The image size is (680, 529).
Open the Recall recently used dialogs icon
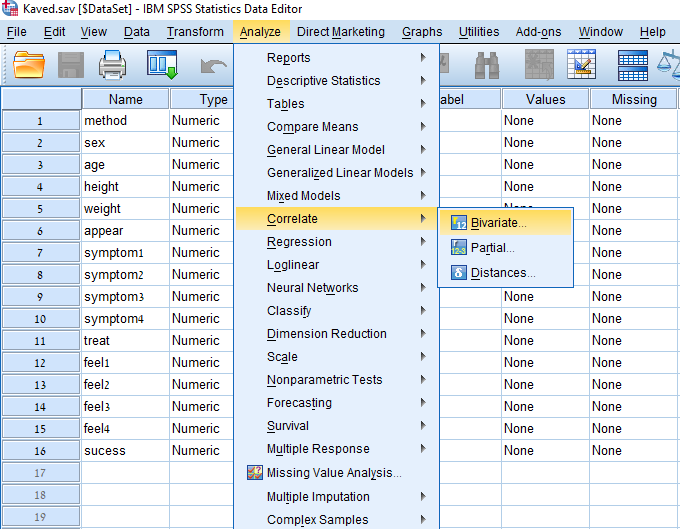point(162,66)
